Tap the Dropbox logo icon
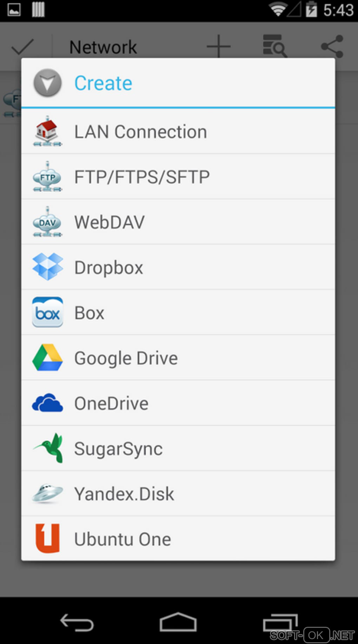Image resolution: width=358 pixels, height=644 pixels. tap(48, 267)
